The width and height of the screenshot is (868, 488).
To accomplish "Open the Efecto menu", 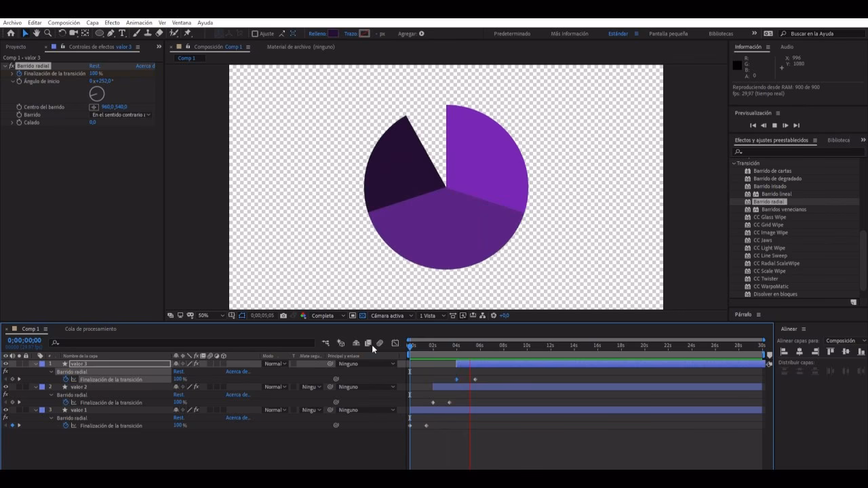I will (112, 22).
